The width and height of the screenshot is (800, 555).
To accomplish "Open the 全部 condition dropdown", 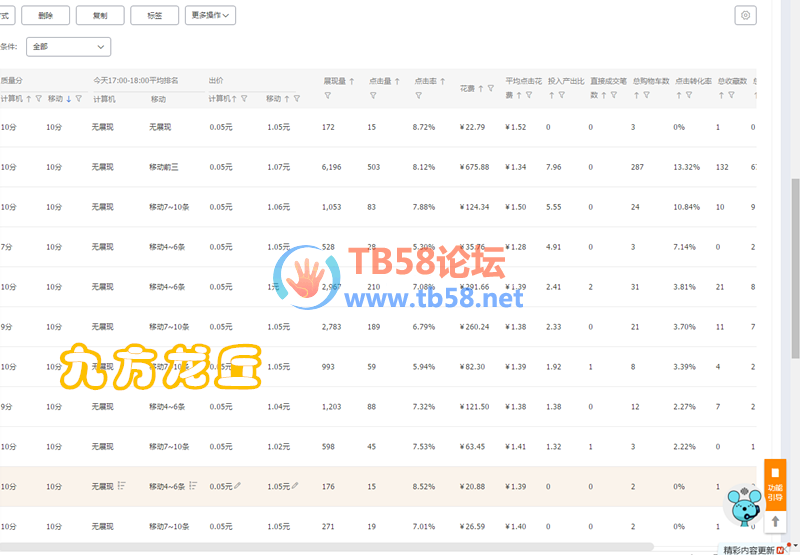I will [x=68, y=47].
